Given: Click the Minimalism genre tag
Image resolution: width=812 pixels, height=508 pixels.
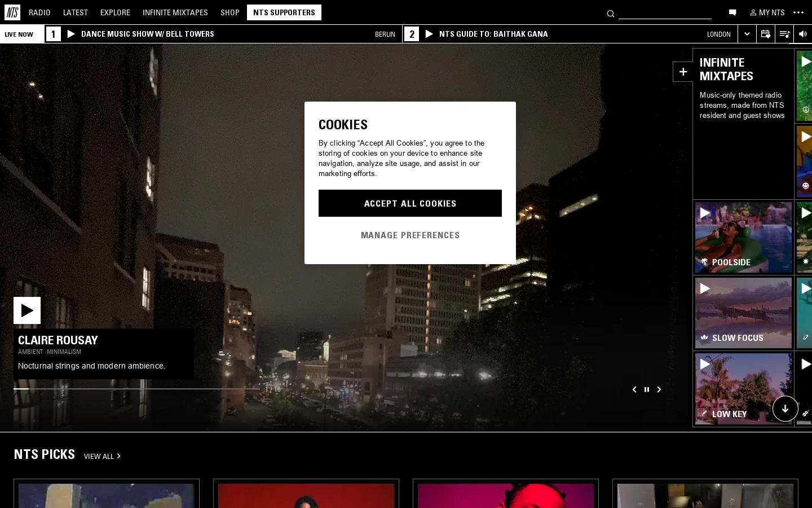Looking at the screenshot, I should [64, 352].
